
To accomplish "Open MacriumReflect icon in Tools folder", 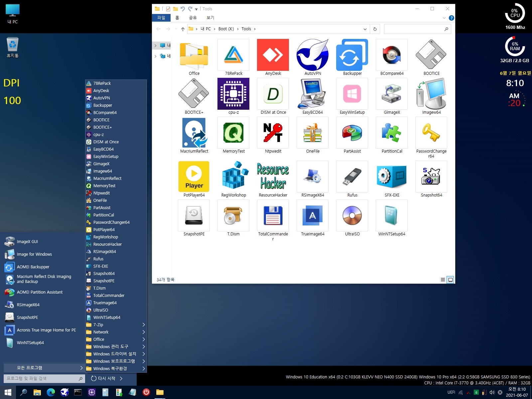I will pos(194,133).
